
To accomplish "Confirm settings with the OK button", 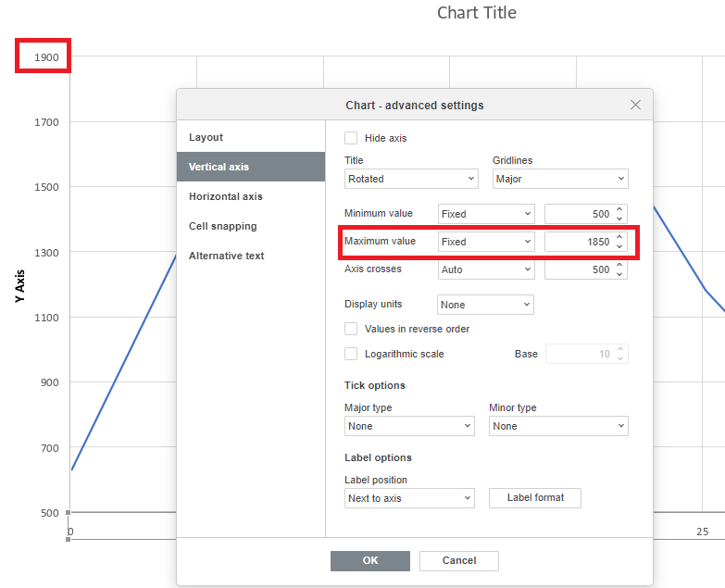I will tap(369, 561).
